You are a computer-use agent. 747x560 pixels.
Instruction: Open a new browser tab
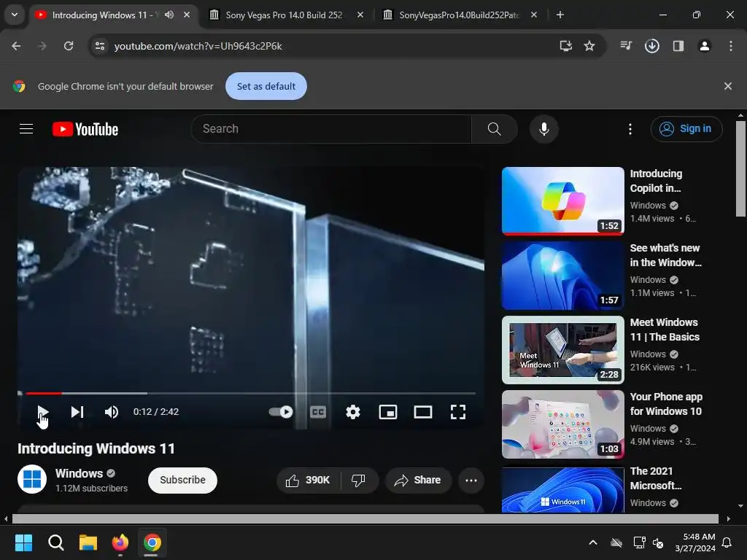pyautogui.click(x=560, y=15)
